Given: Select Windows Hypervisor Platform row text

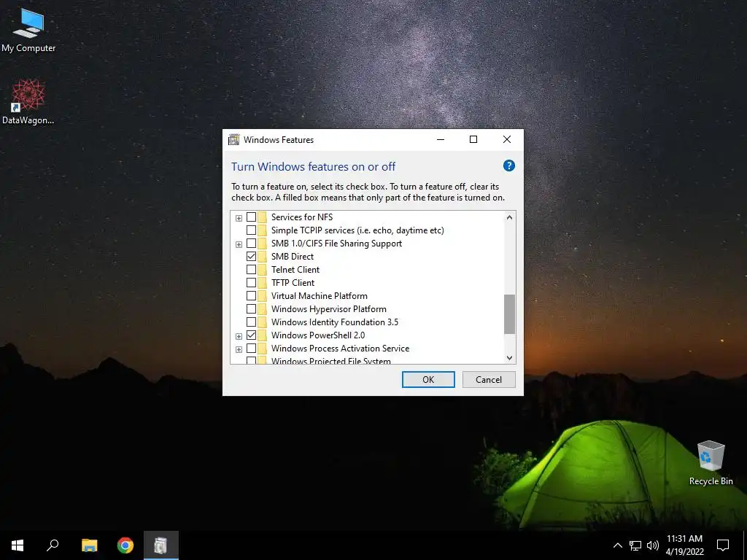Looking at the screenshot, I should pyautogui.click(x=329, y=309).
